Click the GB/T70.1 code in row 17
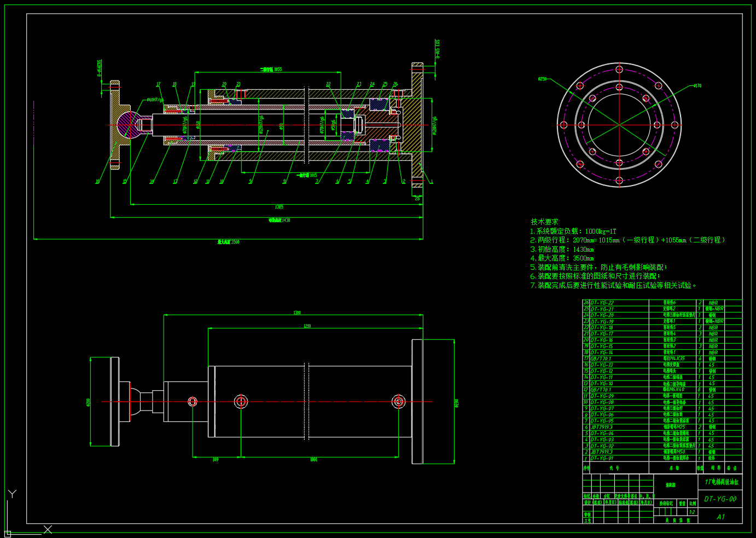This screenshot has width=756, height=538. [x=601, y=358]
